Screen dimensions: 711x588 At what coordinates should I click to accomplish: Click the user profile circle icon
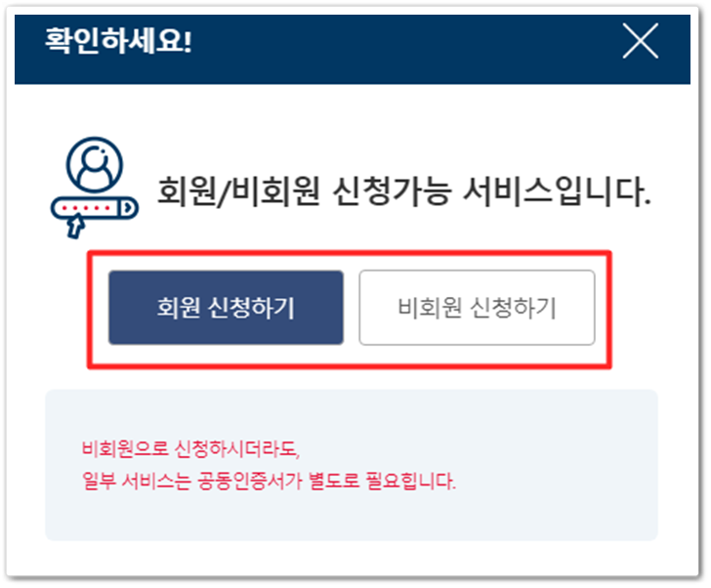tap(95, 165)
